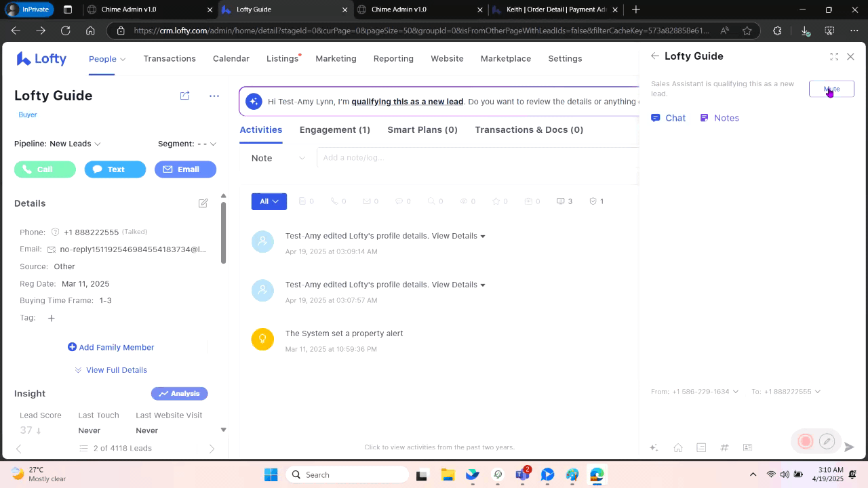This screenshot has height=488, width=868.
Task: Open Search in Windows taskbar
Action: [347, 474]
